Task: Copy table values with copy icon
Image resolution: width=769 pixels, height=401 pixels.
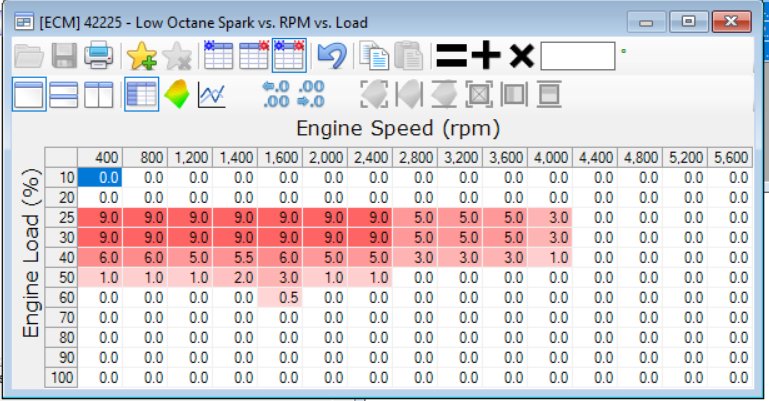Action: 374,55
